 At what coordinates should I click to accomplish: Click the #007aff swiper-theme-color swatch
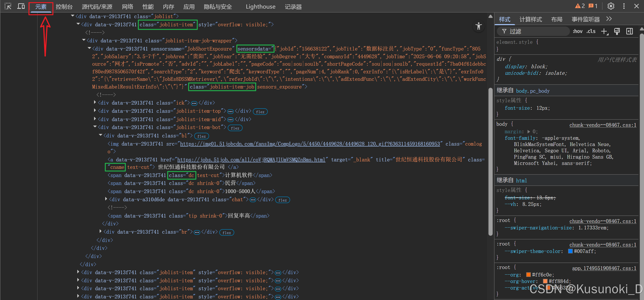[x=570, y=251]
